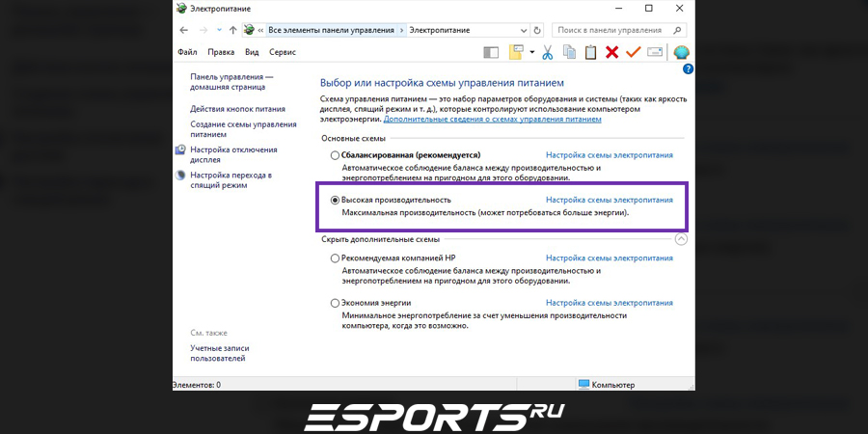Select the Экономия энергии radio button
This screenshot has width=868, height=434.
[x=335, y=304]
